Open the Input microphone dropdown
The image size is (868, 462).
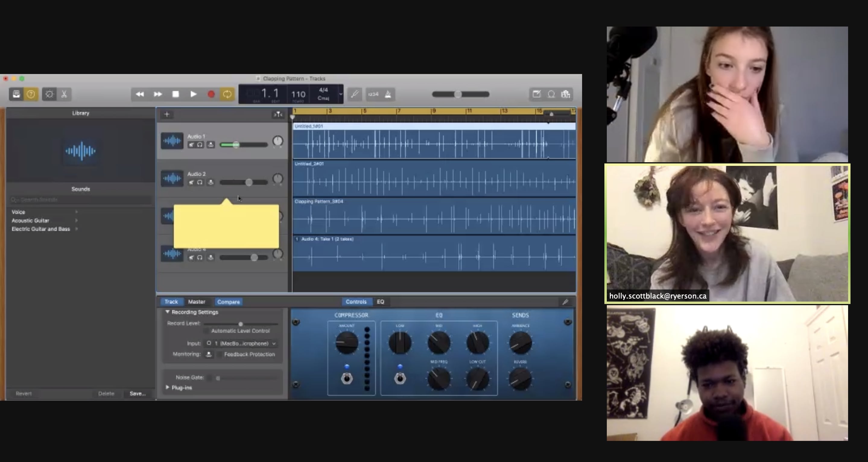coord(241,343)
